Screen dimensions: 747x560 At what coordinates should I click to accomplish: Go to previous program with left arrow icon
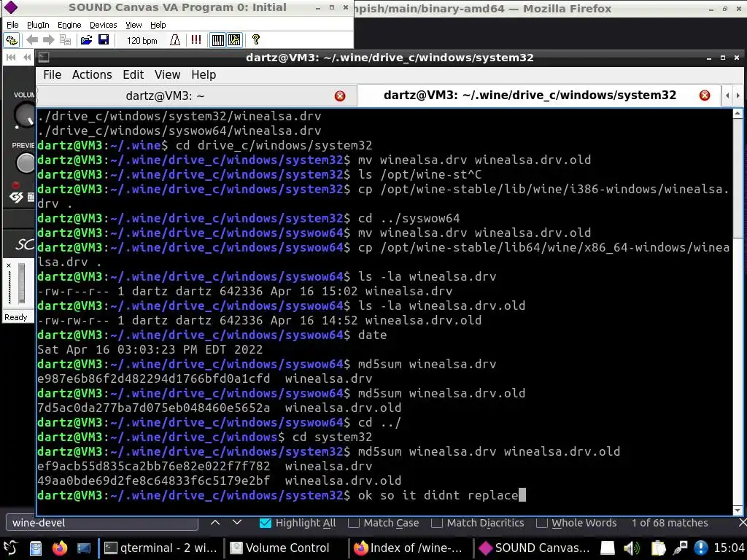tap(32, 40)
